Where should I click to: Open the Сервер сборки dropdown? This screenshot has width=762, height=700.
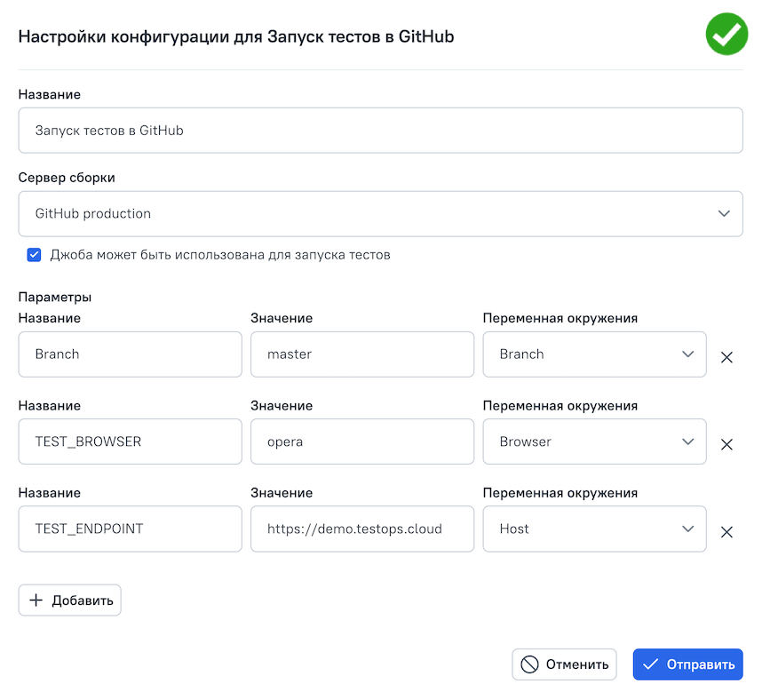tap(380, 214)
